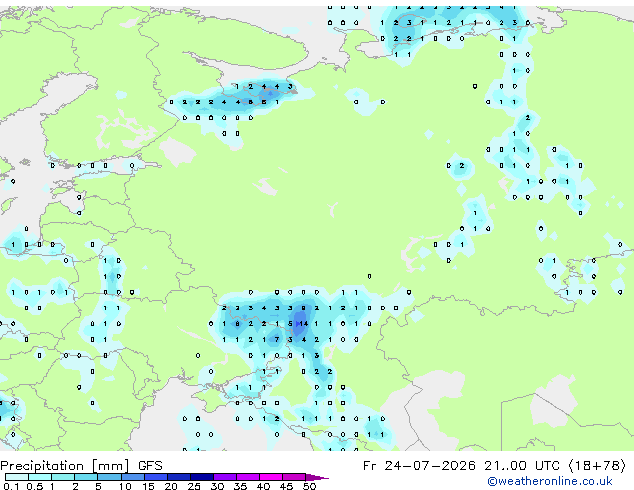Screen dimensions: 634x490
Task: Select the 2–5 mm legend swatch
Action: point(86,477)
